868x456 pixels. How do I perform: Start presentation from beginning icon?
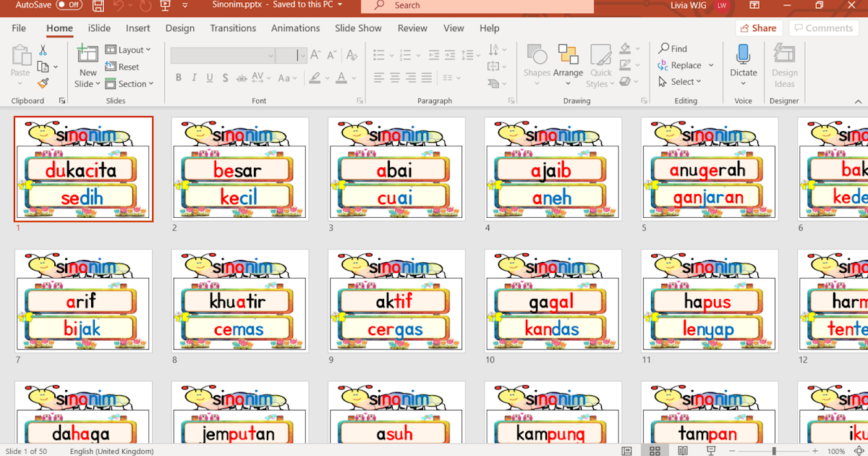[166, 6]
